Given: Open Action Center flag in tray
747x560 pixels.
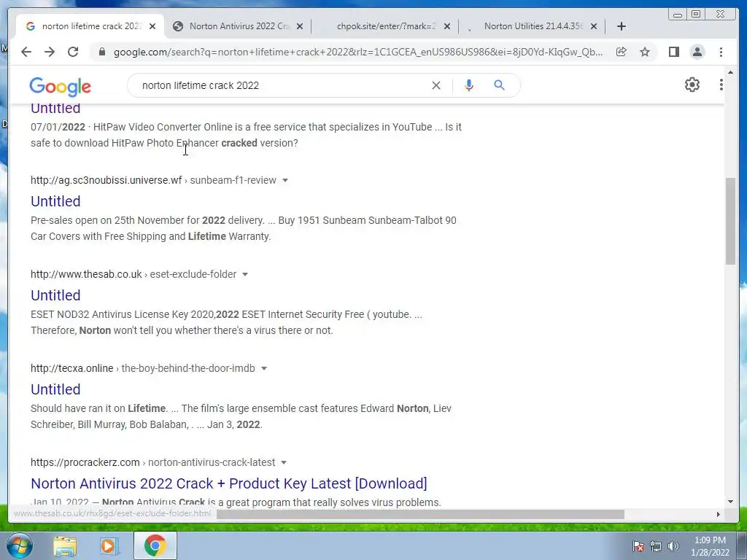Looking at the screenshot, I should click(638, 546).
